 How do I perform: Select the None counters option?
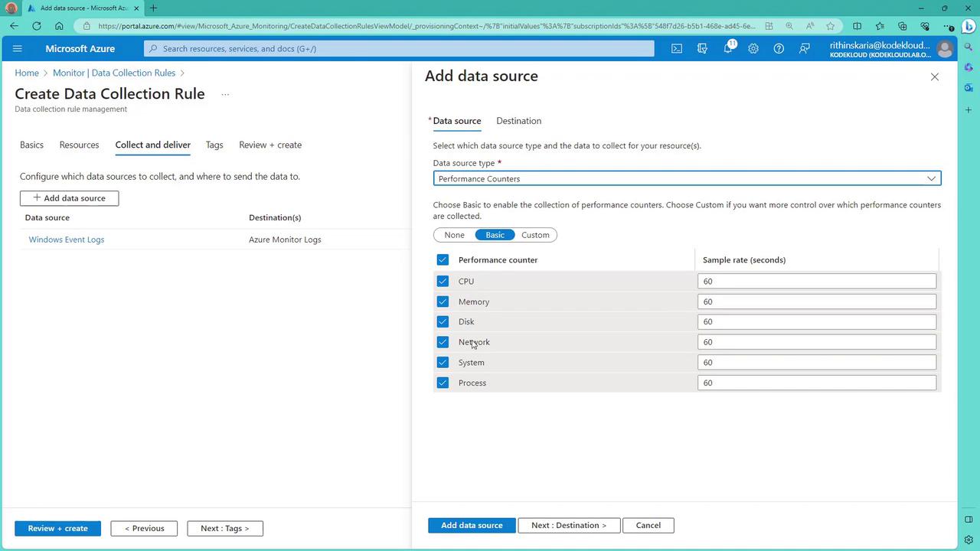[454, 235]
